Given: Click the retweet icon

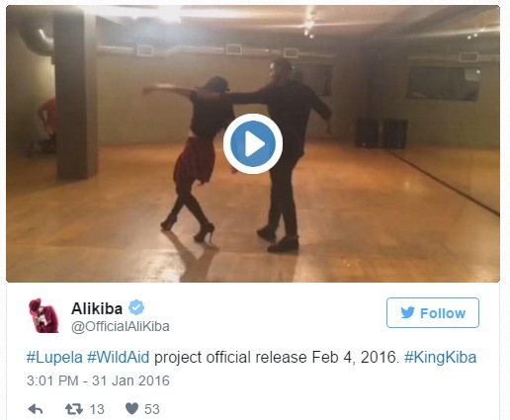Looking at the screenshot, I should (74, 409).
